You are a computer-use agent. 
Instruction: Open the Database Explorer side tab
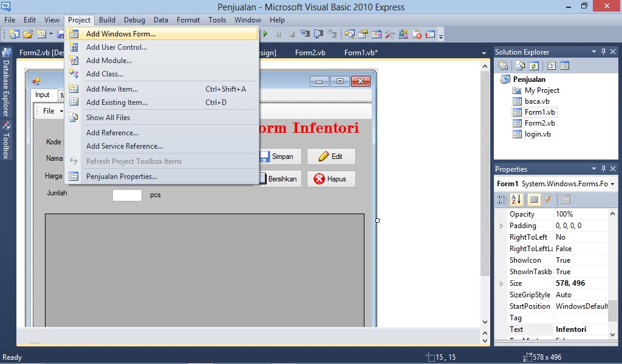pyautogui.click(x=6, y=83)
